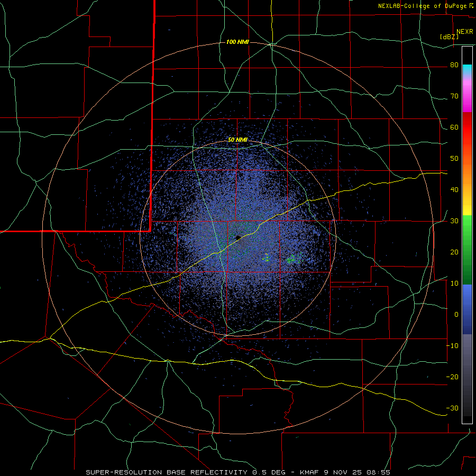Click the green segment of color bar
This screenshot has height=476, width=476.
(467, 250)
